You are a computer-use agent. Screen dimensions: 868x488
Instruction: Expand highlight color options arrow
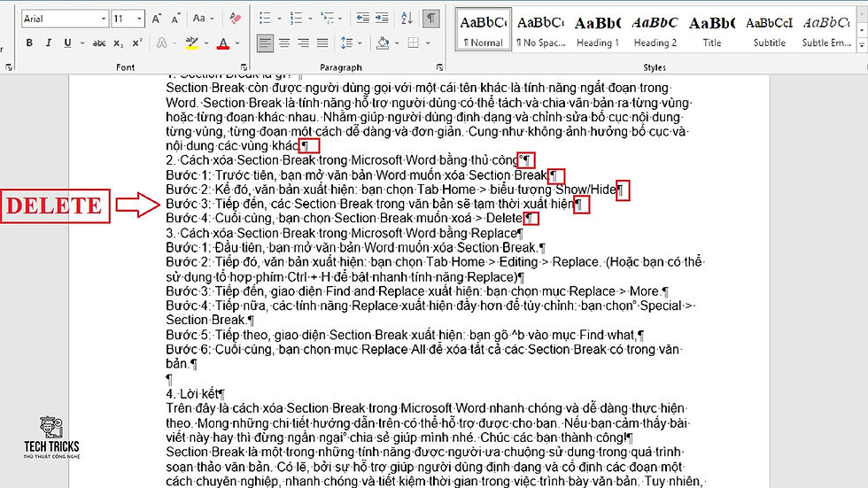pyautogui.click(x=206, y=43)
